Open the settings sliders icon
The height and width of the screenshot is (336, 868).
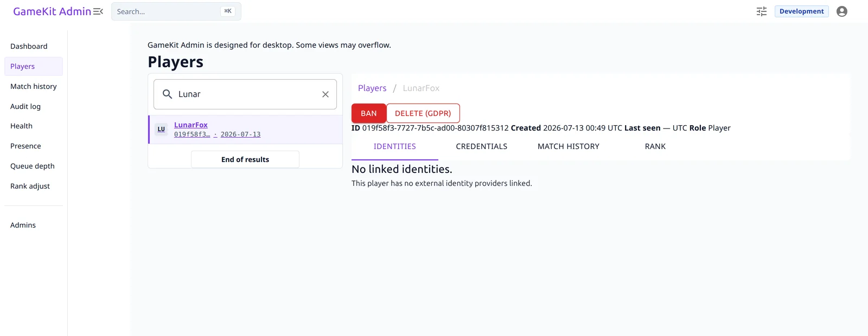click(762, 11)
